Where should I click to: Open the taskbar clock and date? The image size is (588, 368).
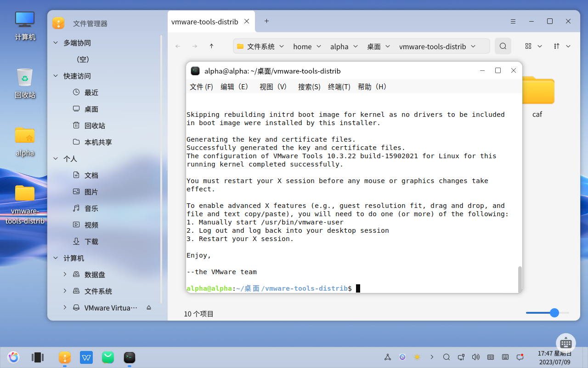(x=554, y=357)
